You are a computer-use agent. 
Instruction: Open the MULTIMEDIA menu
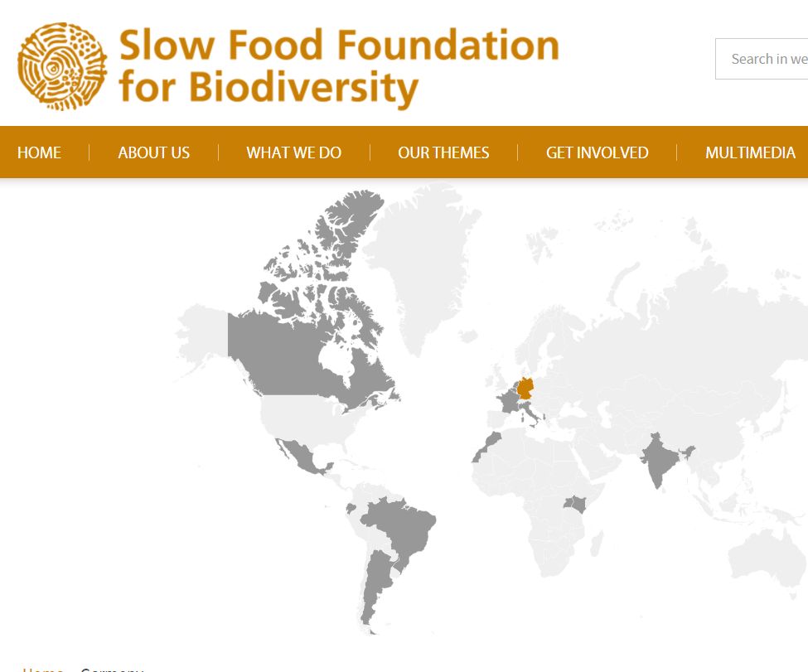(750, 152)
